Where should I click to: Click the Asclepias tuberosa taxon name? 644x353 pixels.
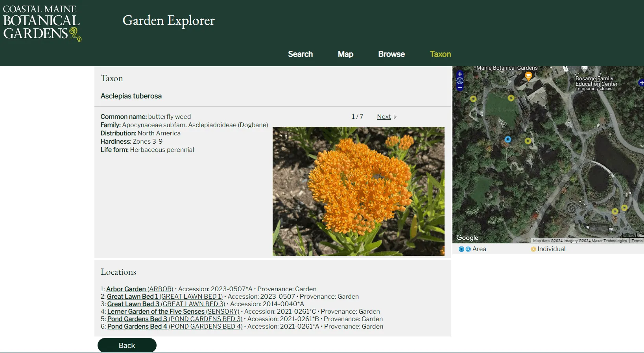131,96
